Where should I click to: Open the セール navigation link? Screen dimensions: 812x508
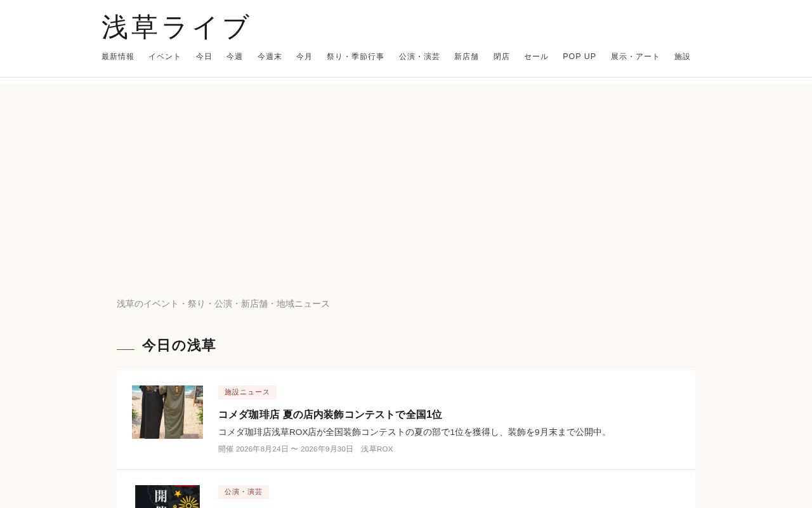[x=536, y=57]
